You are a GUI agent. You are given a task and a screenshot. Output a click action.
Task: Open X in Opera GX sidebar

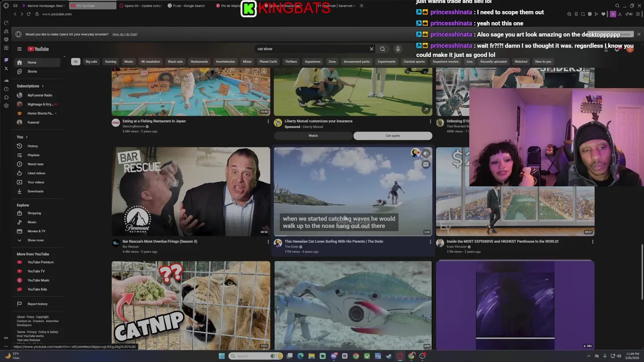coord(6,68)
